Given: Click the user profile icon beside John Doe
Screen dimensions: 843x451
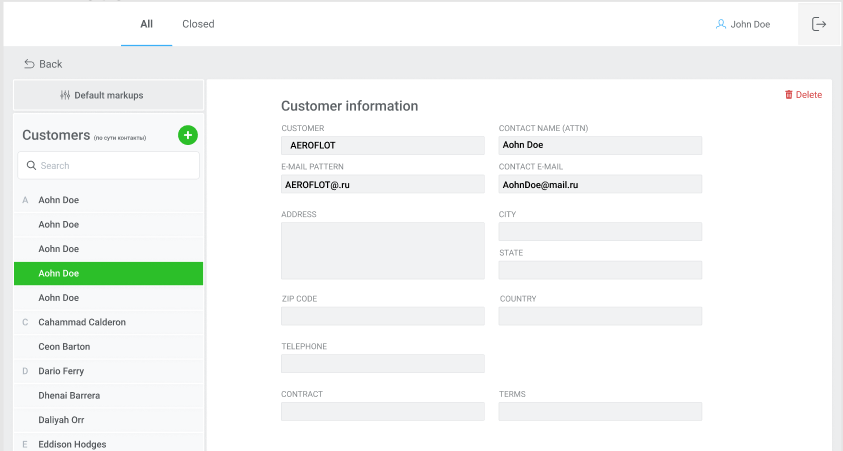Looking at the screenshot, I should (x=721, y=24).
